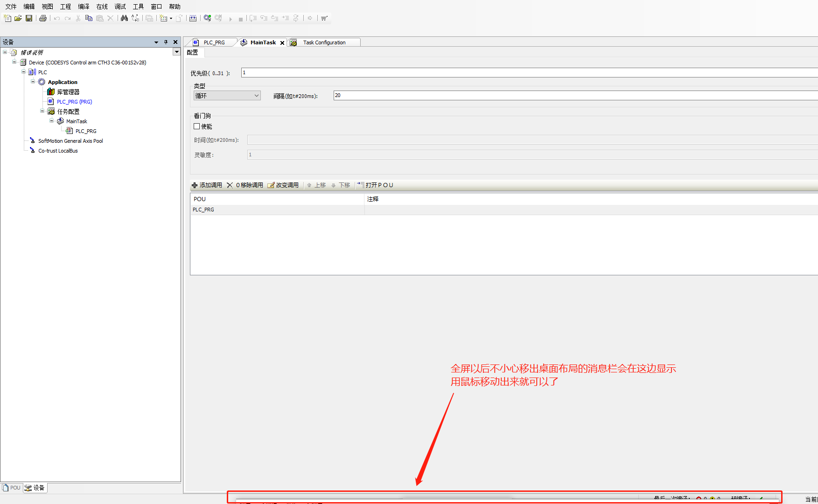This screenshot has width=818, height=504.
Task: Click the Cut scissors icon
Action: coord(78,18)
